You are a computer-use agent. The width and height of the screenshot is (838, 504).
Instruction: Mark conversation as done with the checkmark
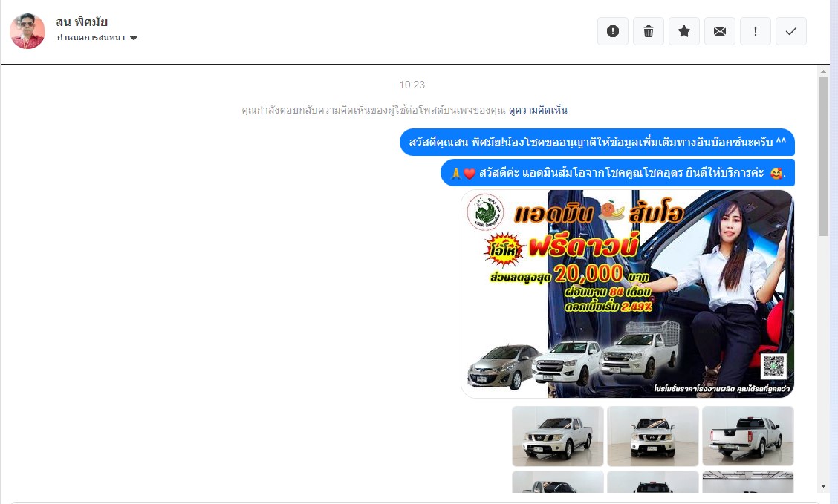coord(791,31)
